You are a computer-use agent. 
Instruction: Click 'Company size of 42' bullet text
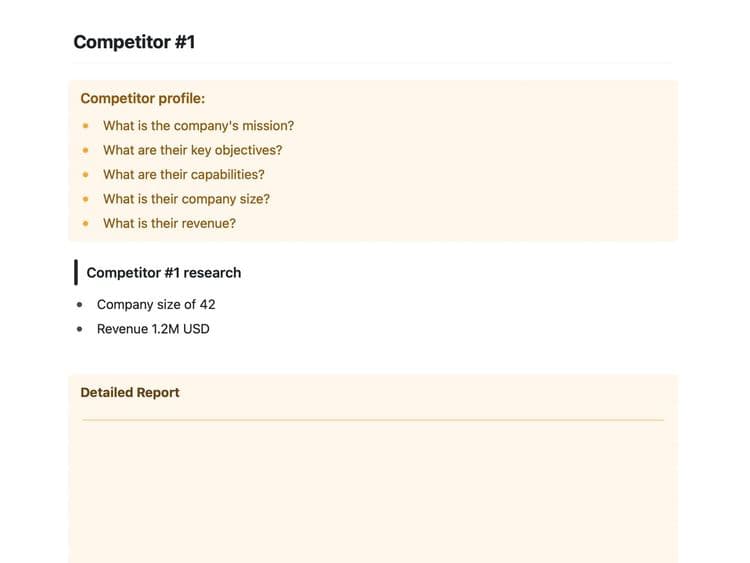(x=156, y=305)
